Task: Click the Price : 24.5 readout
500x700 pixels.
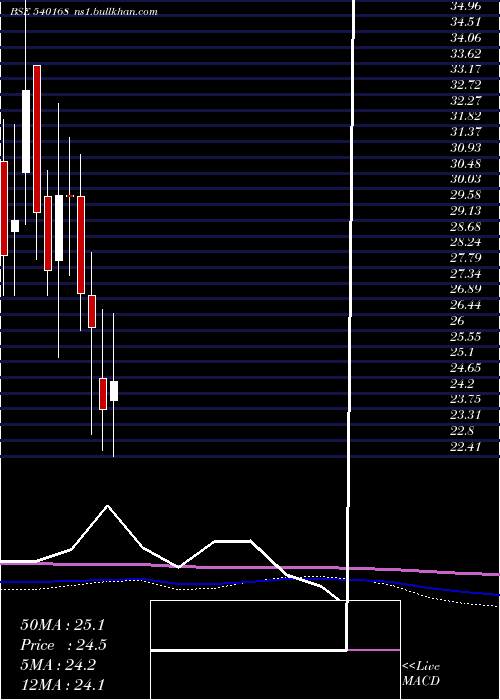Action: [x=63, y=645]
